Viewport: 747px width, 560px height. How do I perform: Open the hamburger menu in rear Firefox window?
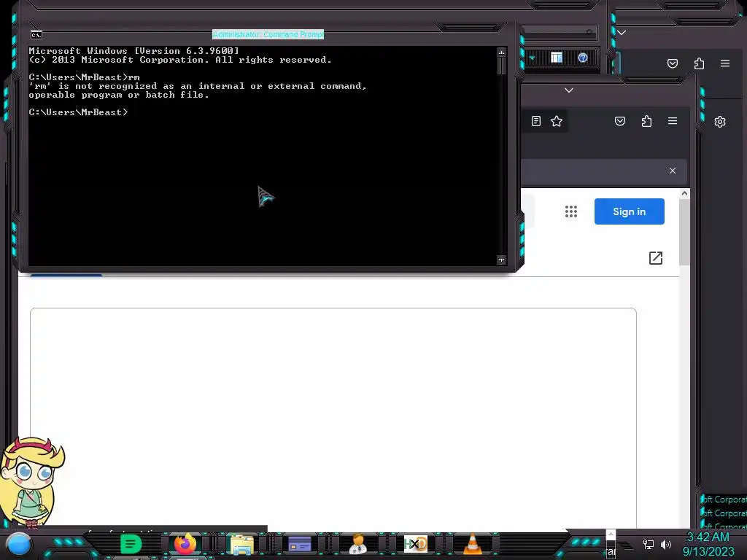coord(724,63)
